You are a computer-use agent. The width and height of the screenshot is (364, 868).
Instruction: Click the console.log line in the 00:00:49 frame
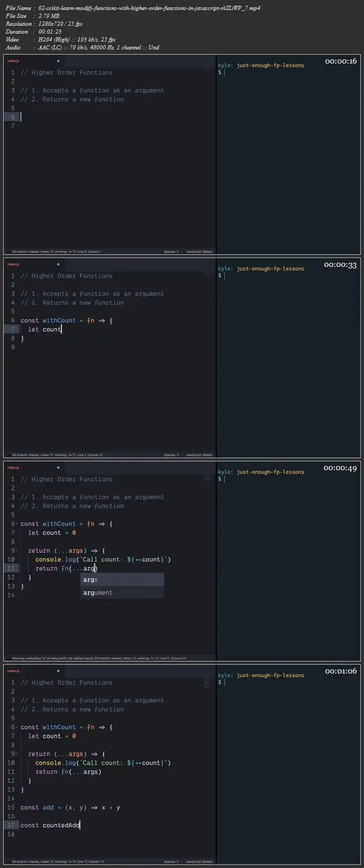click(103, 560)
